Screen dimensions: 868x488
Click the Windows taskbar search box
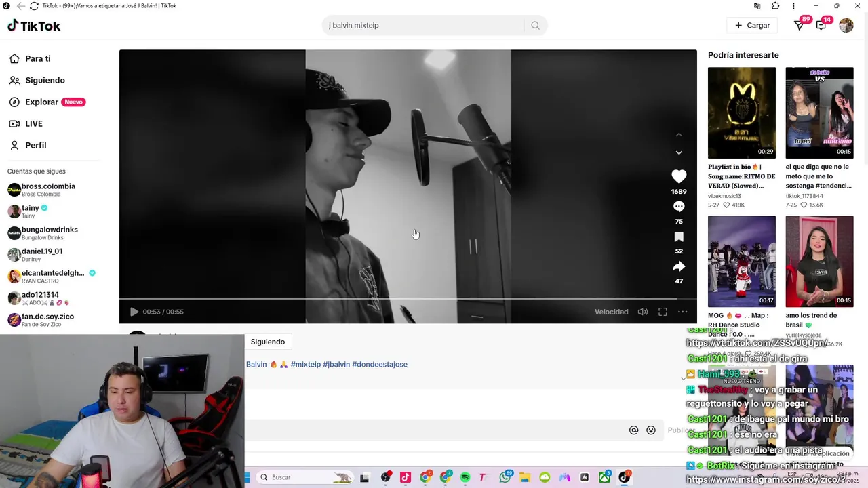click(x=305, y=477)
